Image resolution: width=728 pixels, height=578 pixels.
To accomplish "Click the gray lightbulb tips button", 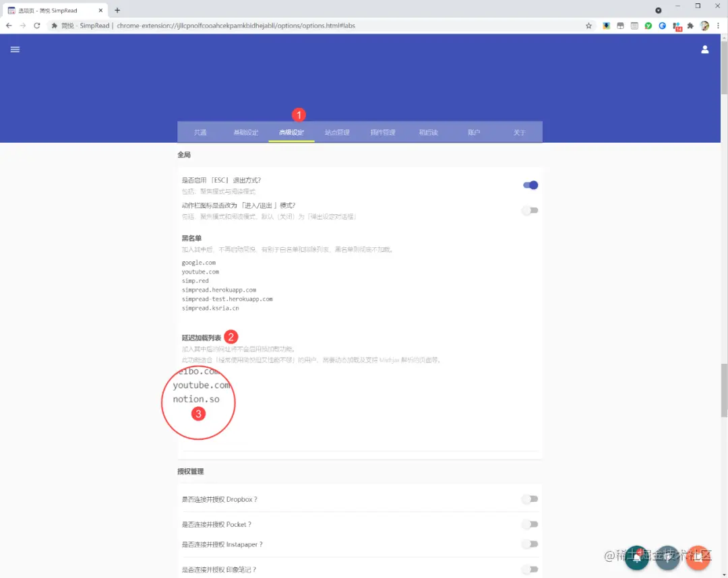I will [x=667, y=558].
